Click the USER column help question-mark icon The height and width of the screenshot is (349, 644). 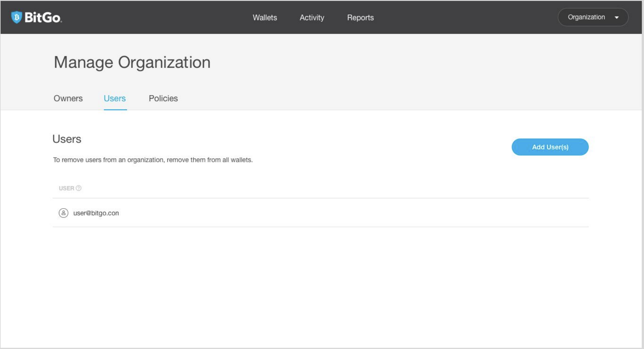click(78, 188)
